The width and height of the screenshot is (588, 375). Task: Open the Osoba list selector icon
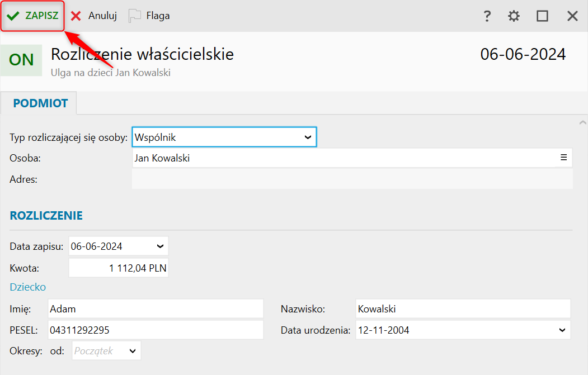pyautogui.click(x=563, y=158)
